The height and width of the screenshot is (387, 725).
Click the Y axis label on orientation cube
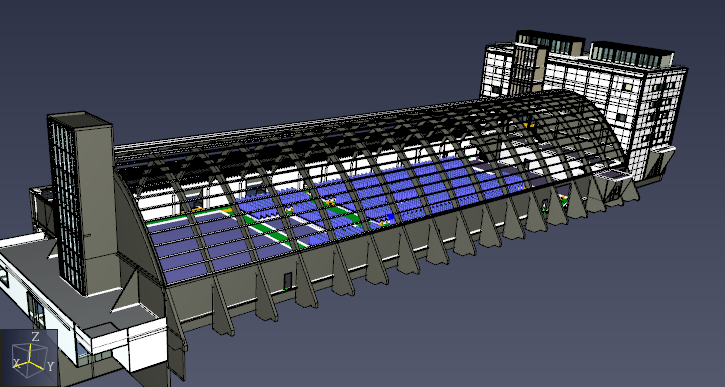pos(50,367)
